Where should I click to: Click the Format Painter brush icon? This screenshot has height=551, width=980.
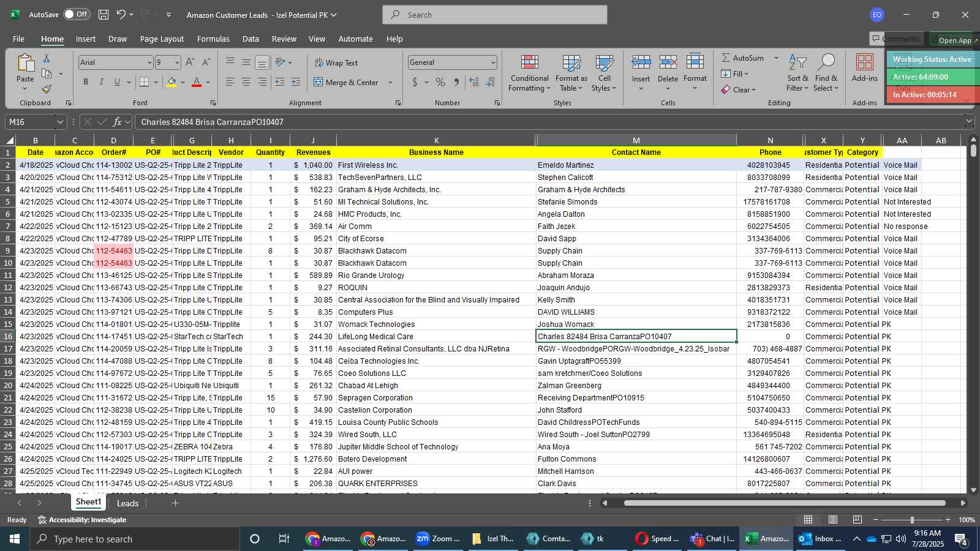(x=47, y=89)
